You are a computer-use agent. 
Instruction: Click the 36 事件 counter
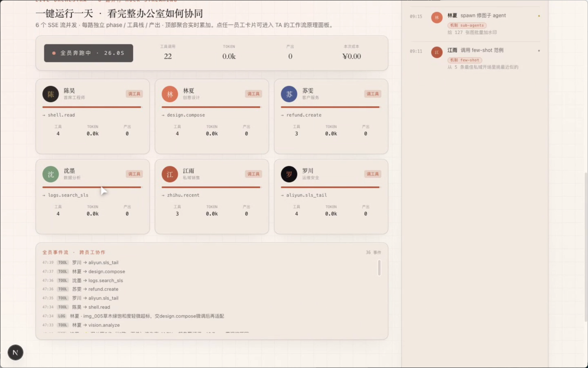click(x=373, y=252)
